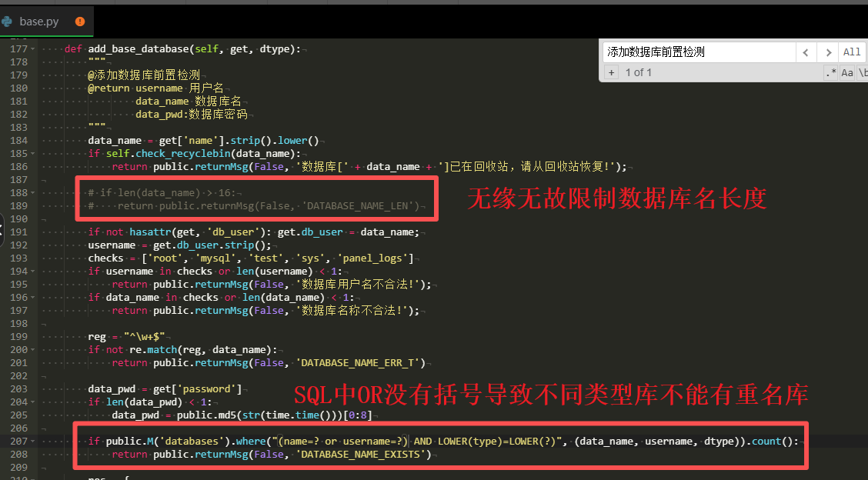
Task: Jump to previous search match with the left arrow
Action: pos(806,52)
